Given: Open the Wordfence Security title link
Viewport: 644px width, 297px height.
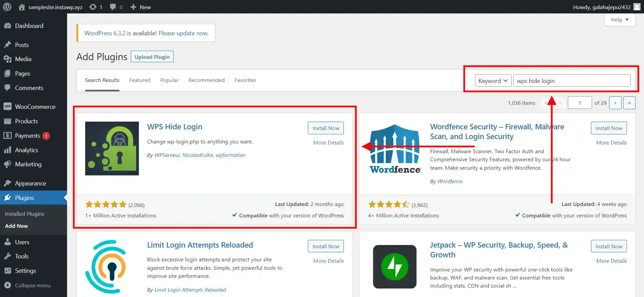Looking at the screenshot, I should pyautogui.click(x=497, y=132).
